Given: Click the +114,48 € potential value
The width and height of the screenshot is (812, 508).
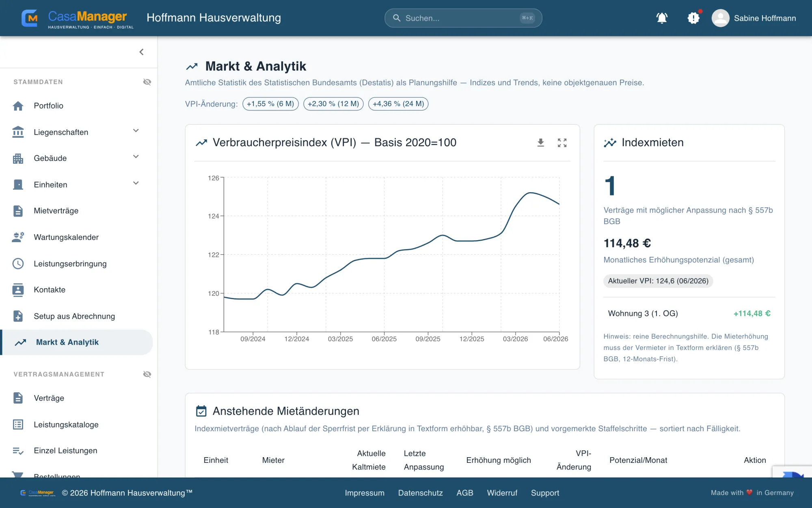Looking at the screenshot, I should (x=752, y=314).
